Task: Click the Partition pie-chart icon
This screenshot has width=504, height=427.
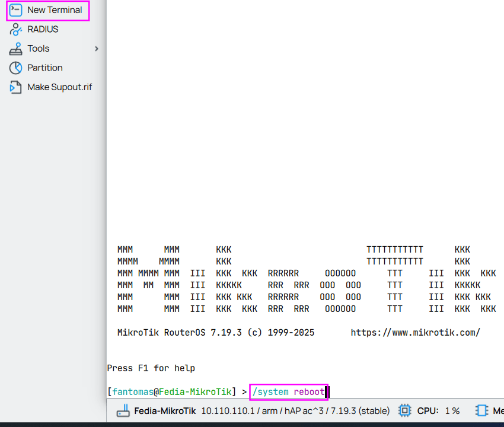Action: (15, 68)
